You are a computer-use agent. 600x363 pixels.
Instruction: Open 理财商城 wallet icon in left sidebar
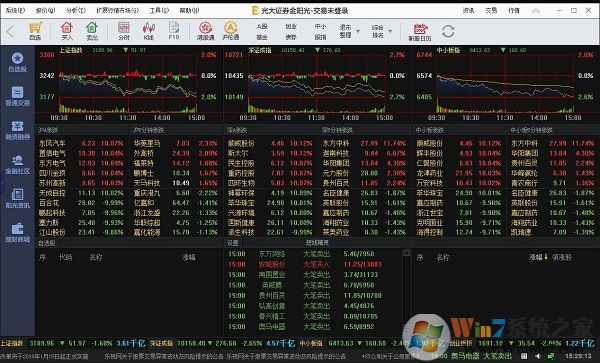[x=17, y=232]
